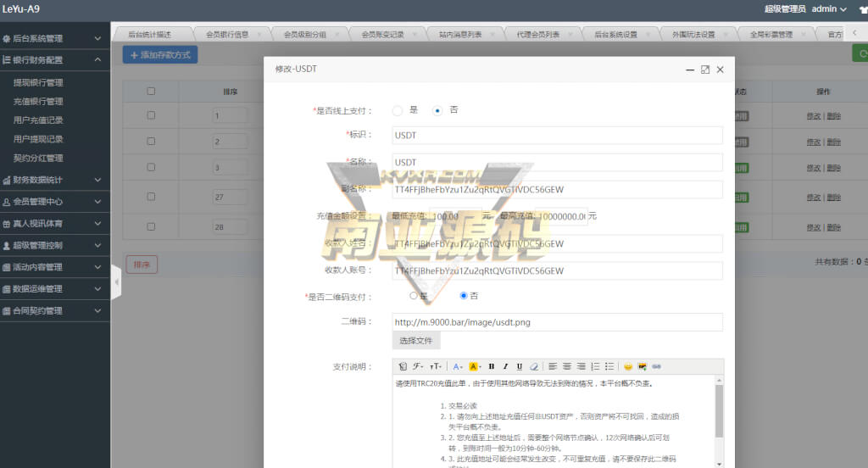868x468 pixels.
Task: Toggle italic formatting in editor
Action: pos(505,366)
